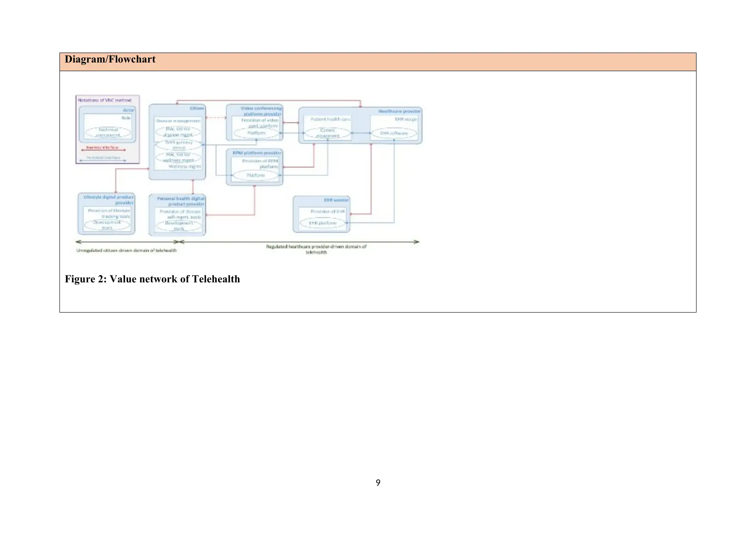Click the "EHR platform" ellipse

(x=323, y=223)
